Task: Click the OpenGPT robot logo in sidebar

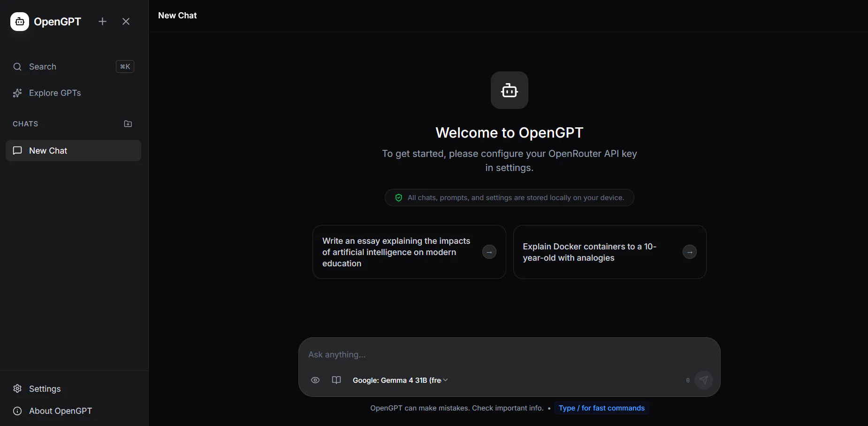Action: 20,22
